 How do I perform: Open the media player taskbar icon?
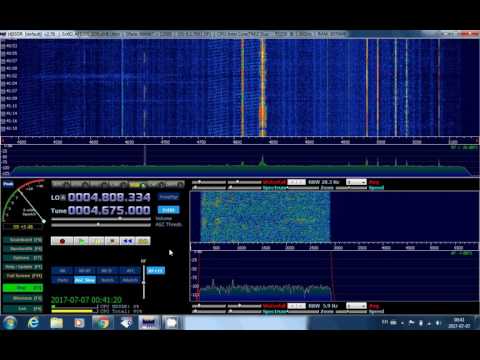point(79,323)
